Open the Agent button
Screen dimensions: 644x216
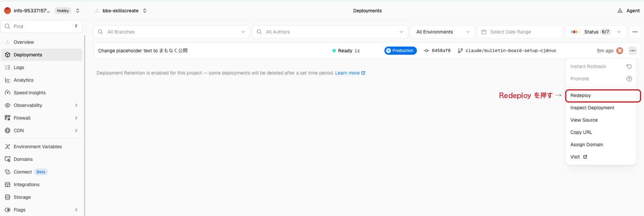[628, 11]
